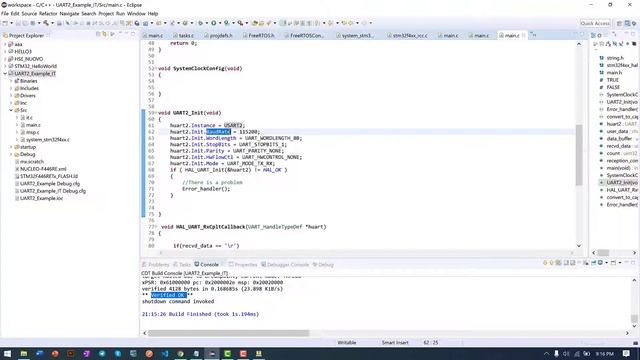Click the Pin Console icon in Console toolbar

tap(594, 263)
